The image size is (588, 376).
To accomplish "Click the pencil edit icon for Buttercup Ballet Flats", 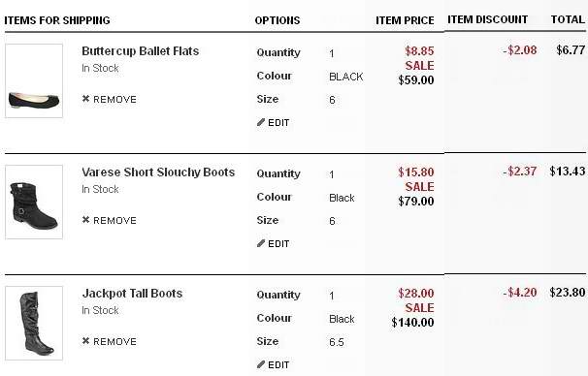I will [x=261, y=122].
